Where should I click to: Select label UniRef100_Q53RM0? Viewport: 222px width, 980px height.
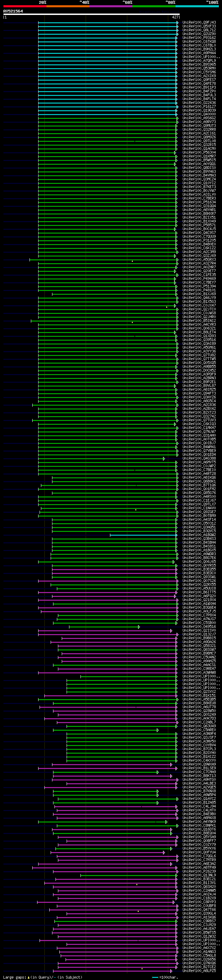pyautogui.click(x=199, y=68)
